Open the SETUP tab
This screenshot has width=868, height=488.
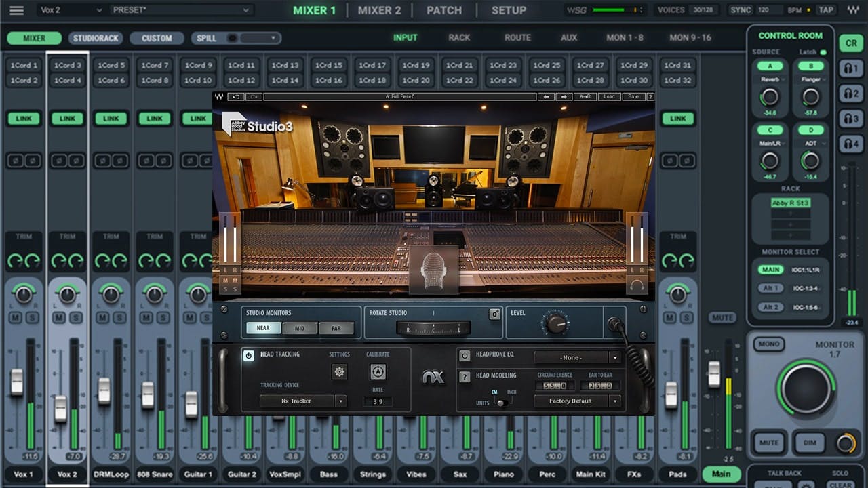[x=509, y=10]
